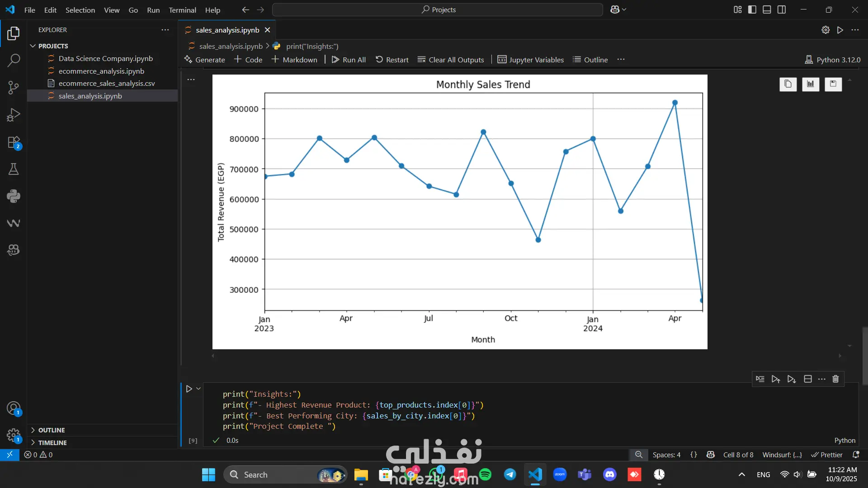
Task: Open the Testing flask view
Action: [14, 169]
